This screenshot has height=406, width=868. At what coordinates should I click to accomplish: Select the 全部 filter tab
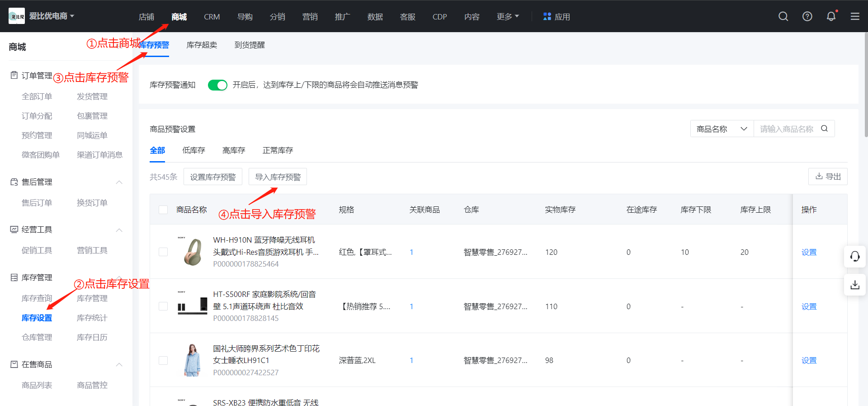click(x=157, y=150)
